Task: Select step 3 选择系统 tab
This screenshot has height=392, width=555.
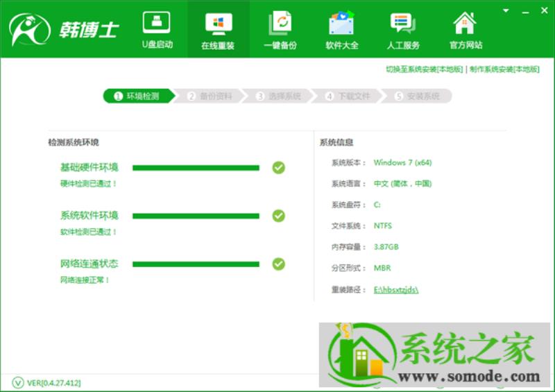Action: 280,96
